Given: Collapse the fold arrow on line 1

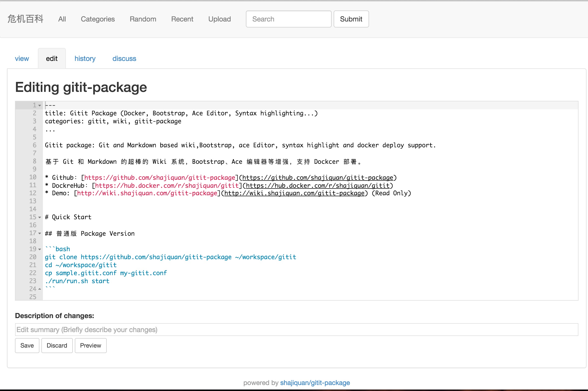Looking at the screenshot, I should [x=40, y=106].
